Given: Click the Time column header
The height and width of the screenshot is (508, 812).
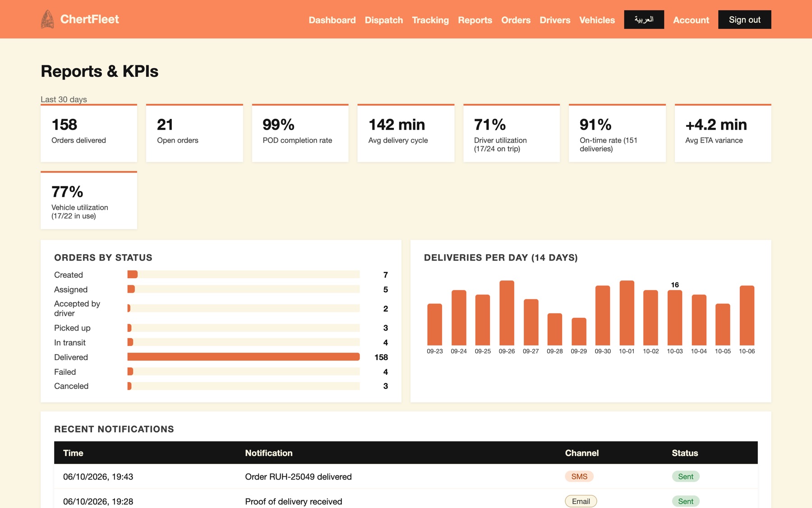Looking at the screenshot, I should (x=73, y=453).
